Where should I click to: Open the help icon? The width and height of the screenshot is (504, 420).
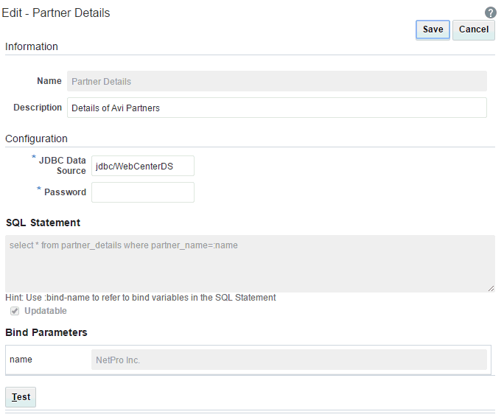click(x=491, y=13)
